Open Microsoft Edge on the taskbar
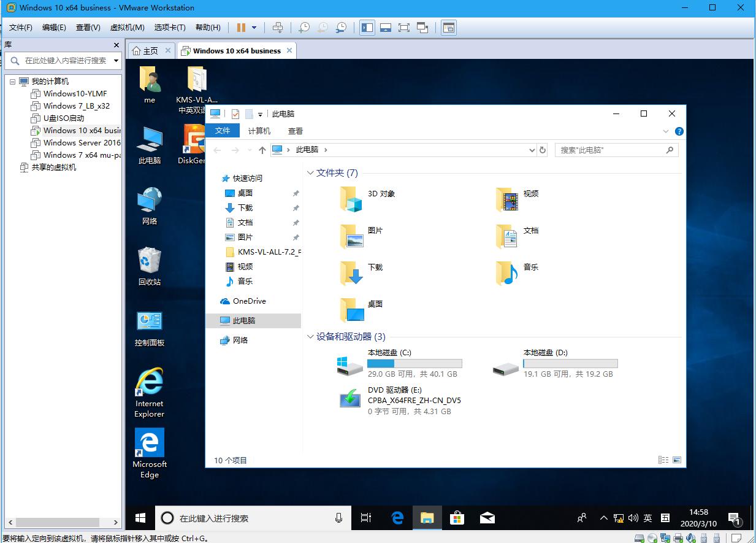The image size is (756, 543). tap(397, 518)
